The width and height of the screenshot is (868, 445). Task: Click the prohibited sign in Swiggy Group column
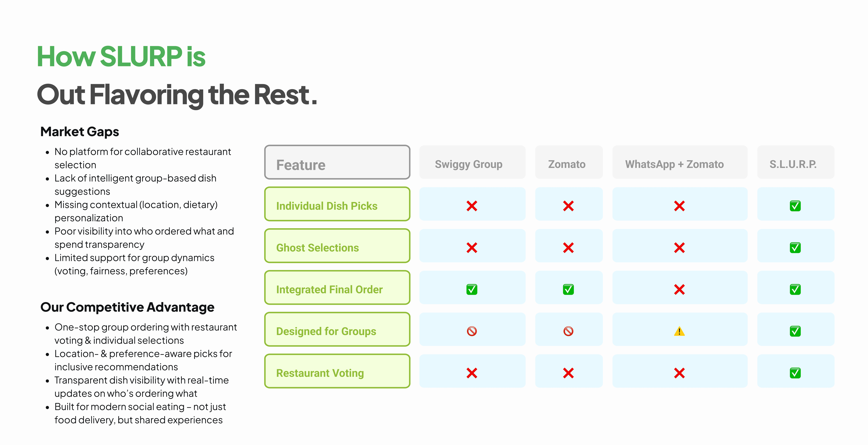point(472,331)
